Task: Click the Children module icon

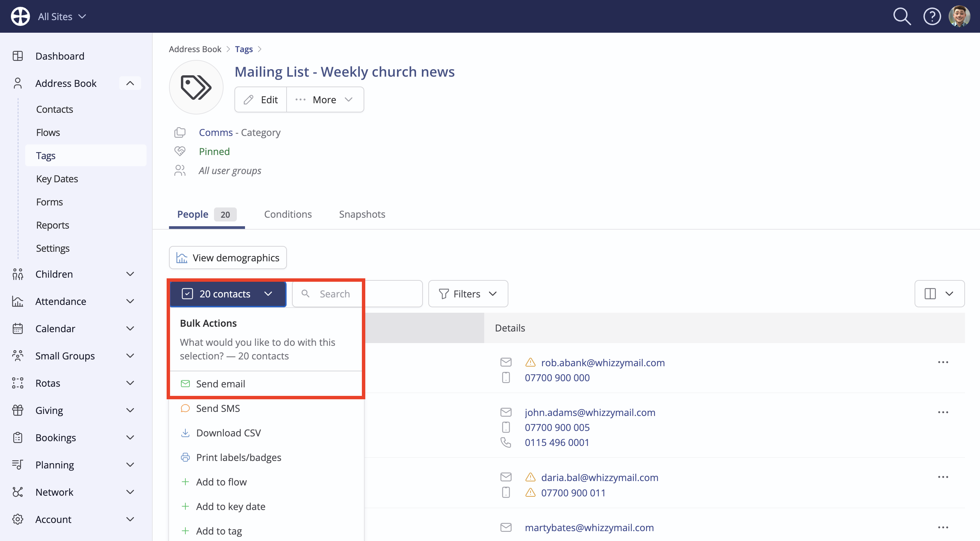Action: [18, 274]
